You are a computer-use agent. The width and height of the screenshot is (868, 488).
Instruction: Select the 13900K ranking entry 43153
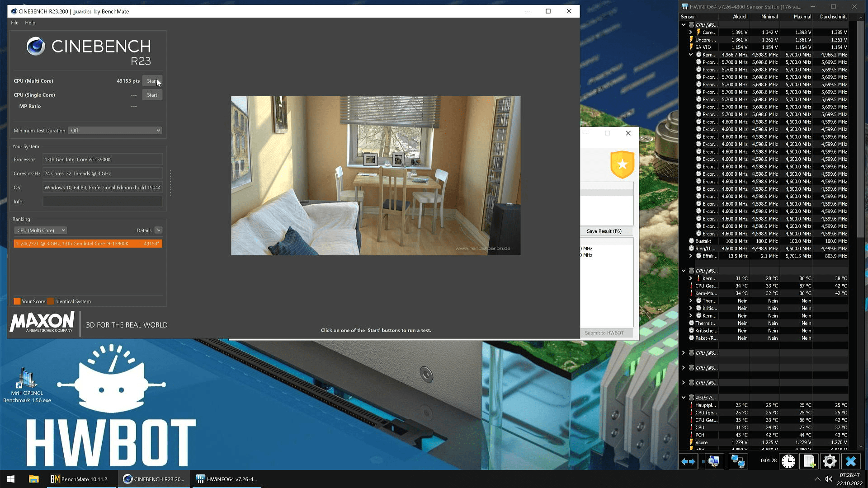pyautogui.click(x=88, y=244)
